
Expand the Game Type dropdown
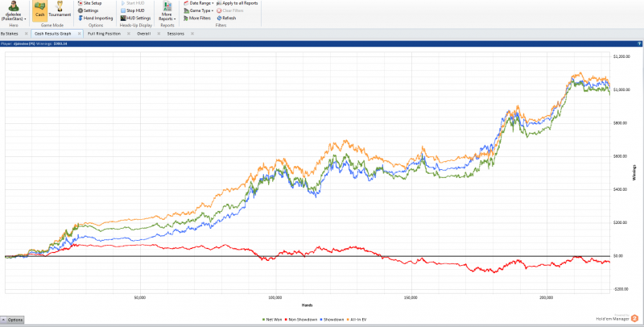201,10
